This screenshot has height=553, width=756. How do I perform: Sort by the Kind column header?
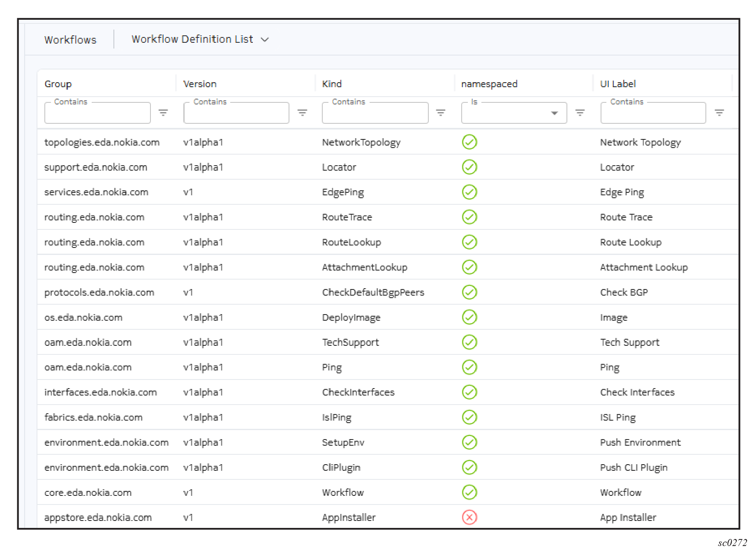[332, 84]
